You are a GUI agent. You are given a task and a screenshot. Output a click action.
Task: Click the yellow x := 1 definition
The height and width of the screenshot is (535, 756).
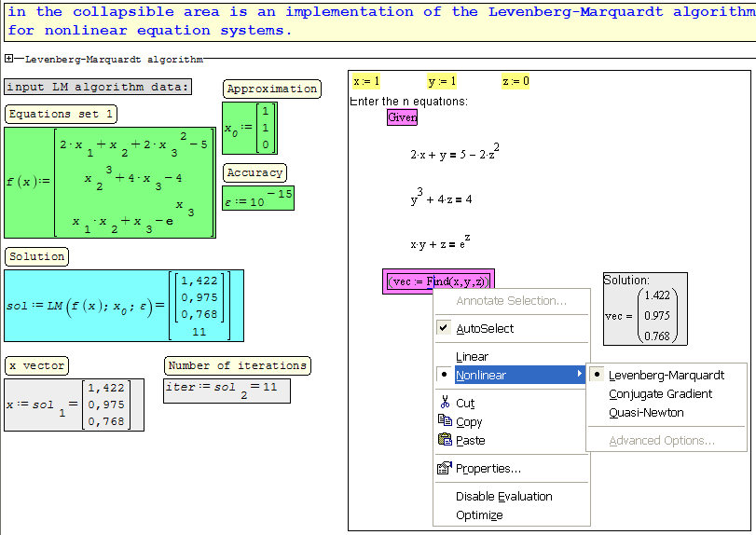point(366,81)
